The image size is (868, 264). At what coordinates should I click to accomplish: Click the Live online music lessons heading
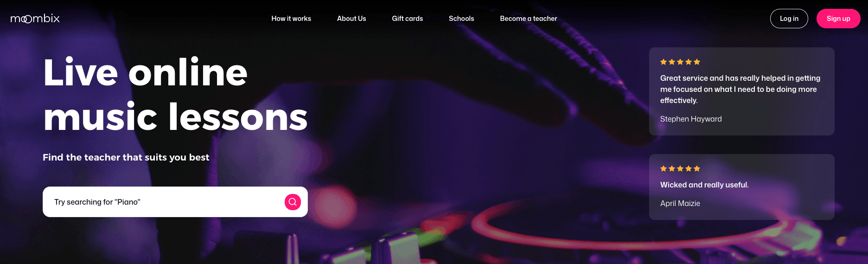[175, 95]
